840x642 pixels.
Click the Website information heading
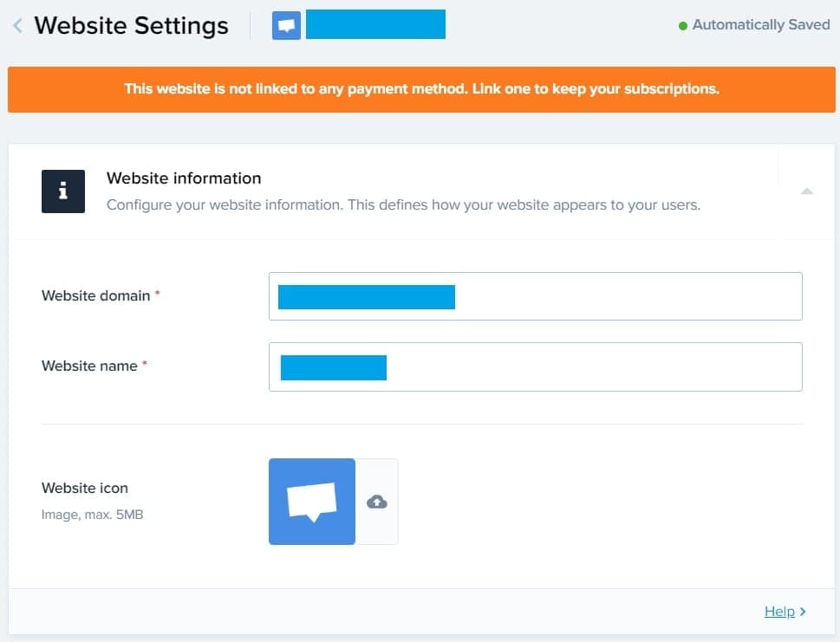(184, 178)
